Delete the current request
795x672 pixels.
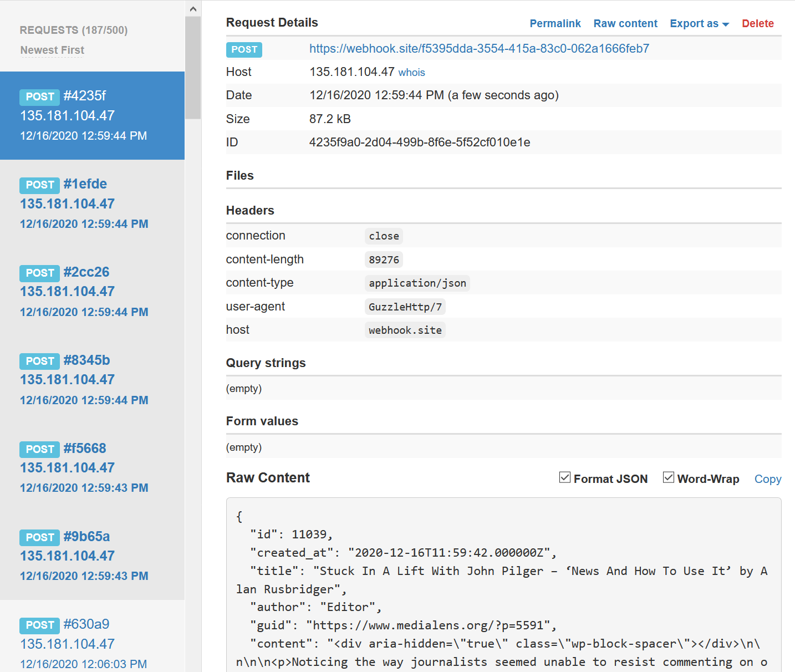click(x=757, y=23)
